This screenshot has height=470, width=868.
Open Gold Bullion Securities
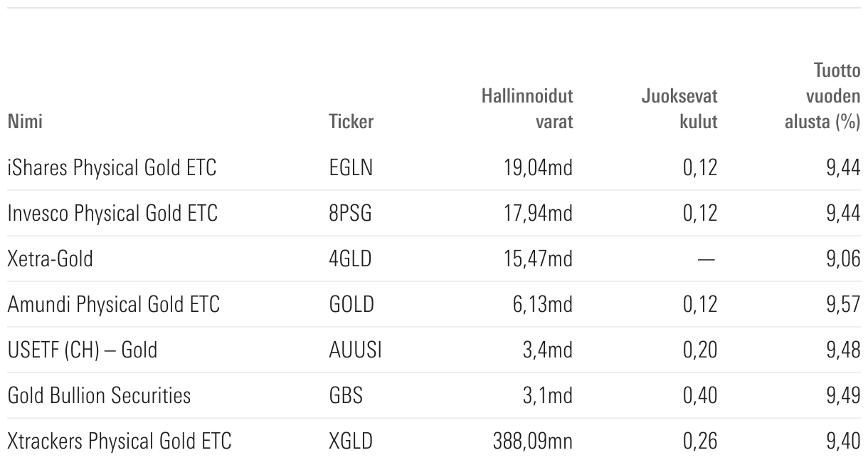click(99, 395)
